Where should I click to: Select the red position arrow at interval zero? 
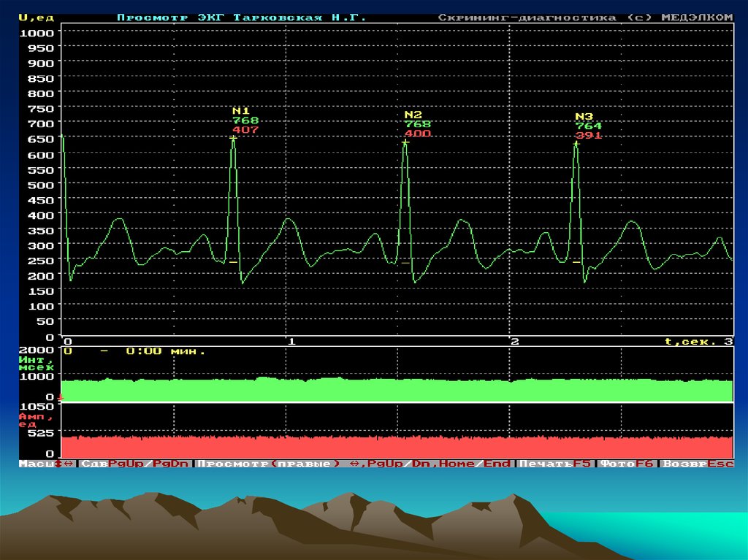(x=61, y=398)
